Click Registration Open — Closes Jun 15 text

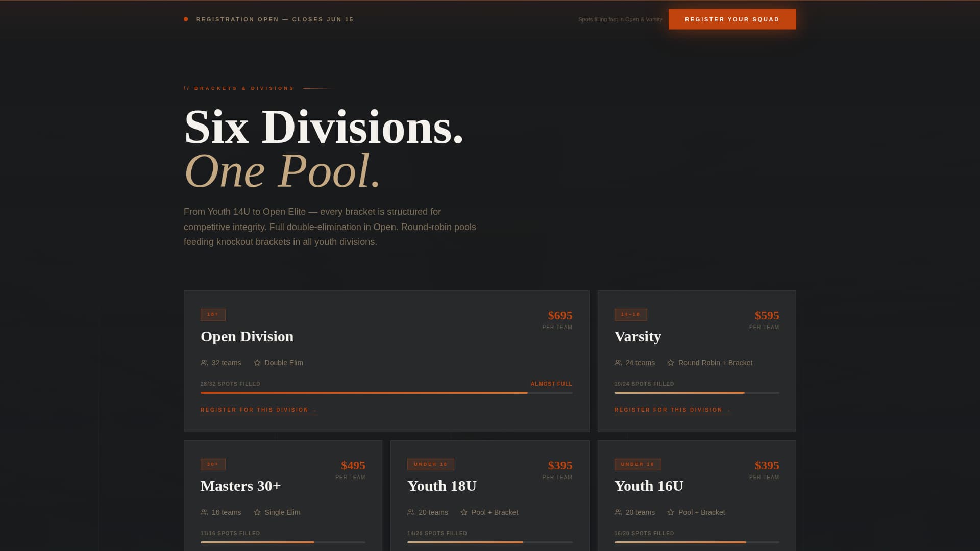tap(275, 19)
